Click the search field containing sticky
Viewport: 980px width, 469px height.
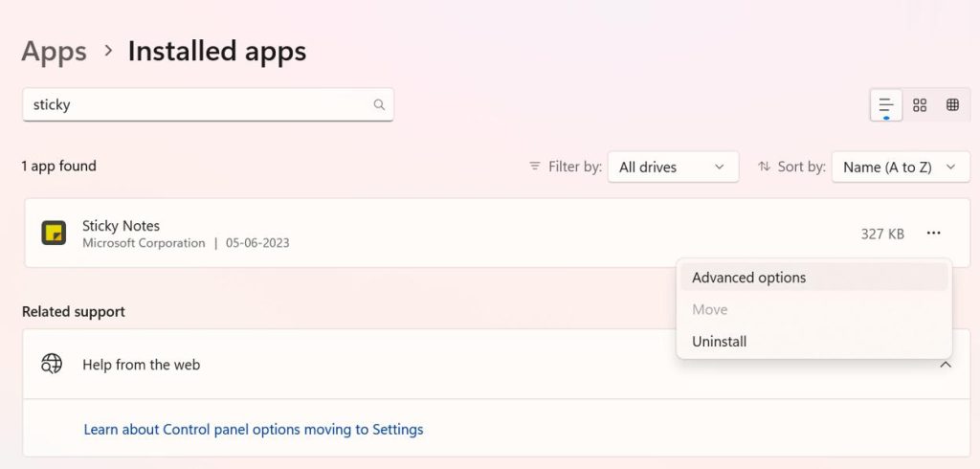click(208, 104)
